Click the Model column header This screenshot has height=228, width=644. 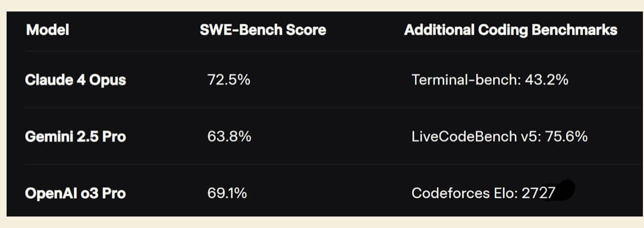[x=47, y=30]
